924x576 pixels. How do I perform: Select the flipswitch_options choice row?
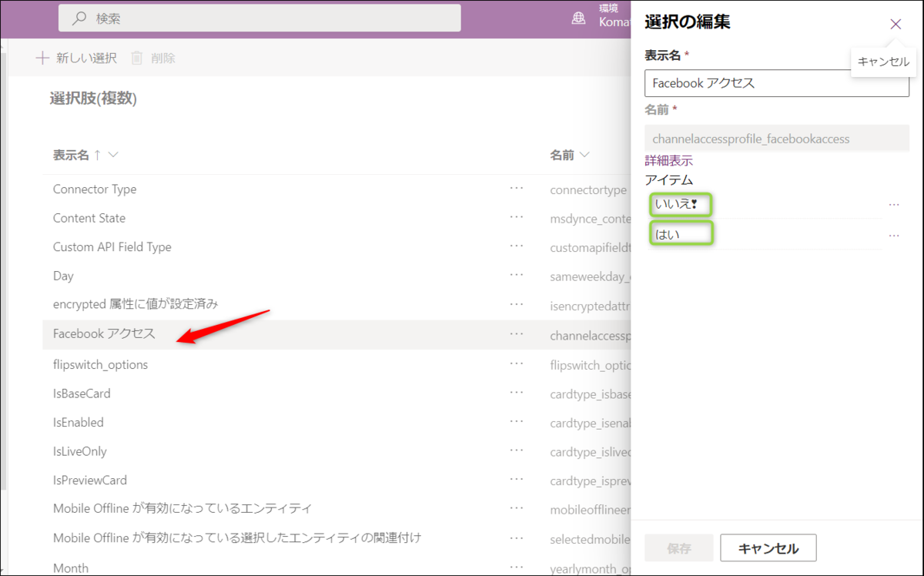pyautogui.click(x=101, y=363)
